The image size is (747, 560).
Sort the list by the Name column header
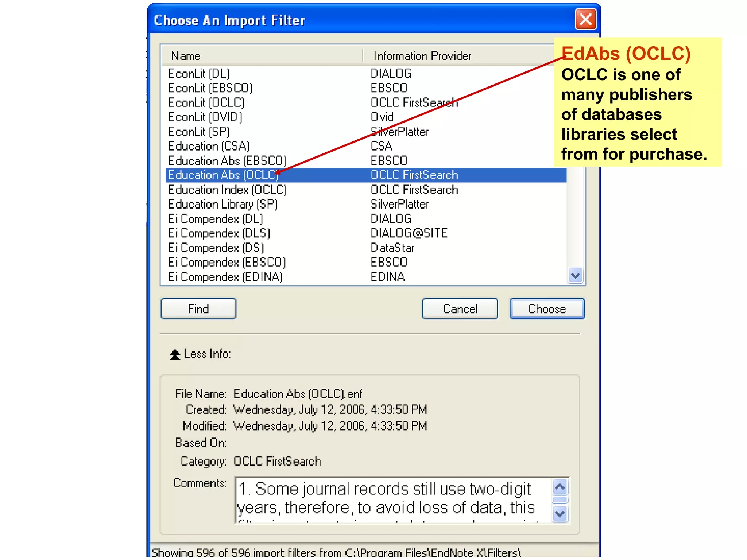(262, 56)
